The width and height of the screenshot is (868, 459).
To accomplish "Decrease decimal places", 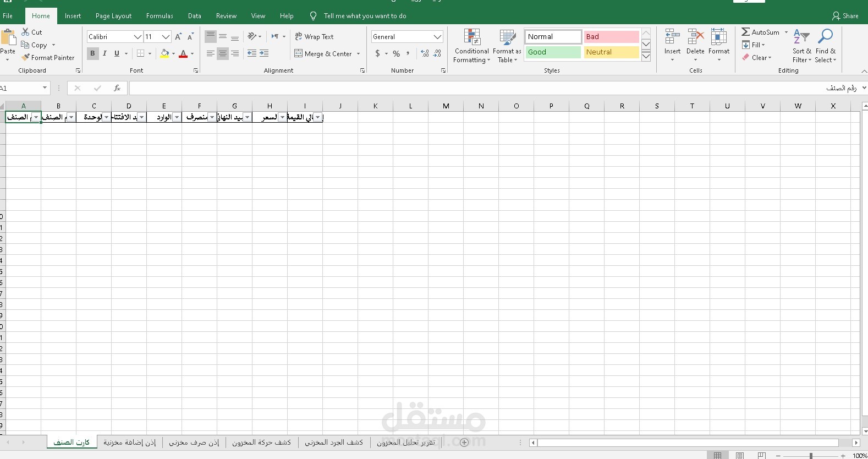I will tap(437, 53).
